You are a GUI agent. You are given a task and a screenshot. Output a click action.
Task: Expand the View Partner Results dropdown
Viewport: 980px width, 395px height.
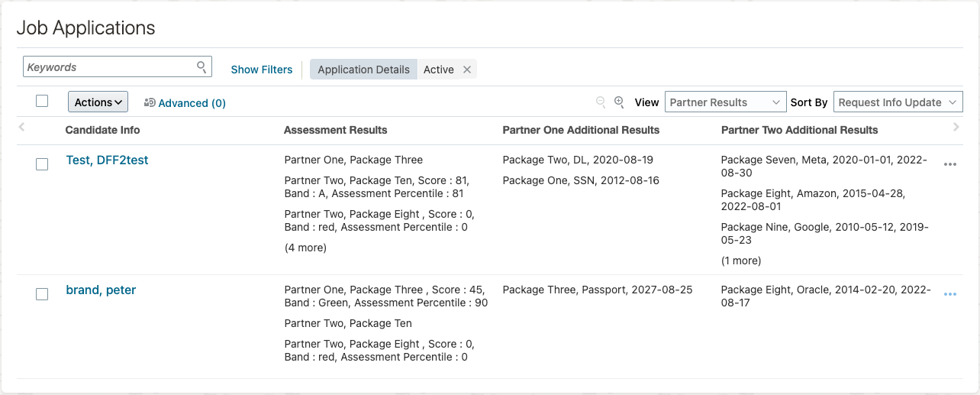[x=725, y=102]
